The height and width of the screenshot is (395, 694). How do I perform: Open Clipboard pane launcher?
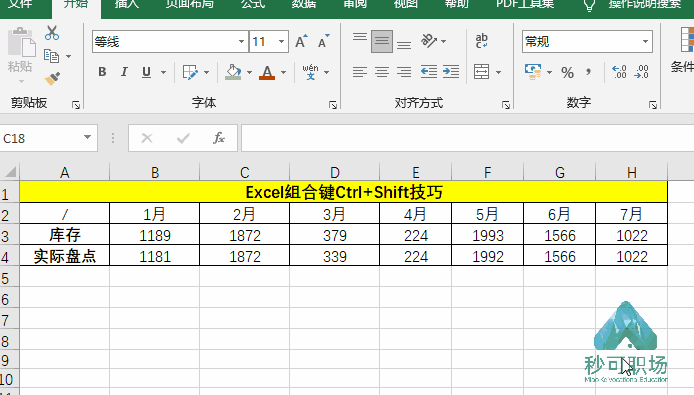pos(76,105)
